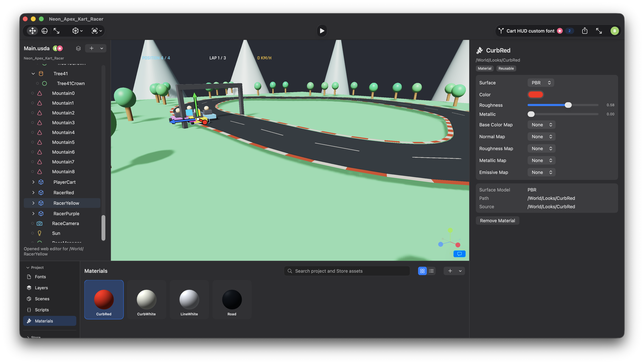Click the PlayerCart cube icon
Image resolution: width=644 pixels, height=364 pixels.
pyautogui.click(x=41, y=182)
